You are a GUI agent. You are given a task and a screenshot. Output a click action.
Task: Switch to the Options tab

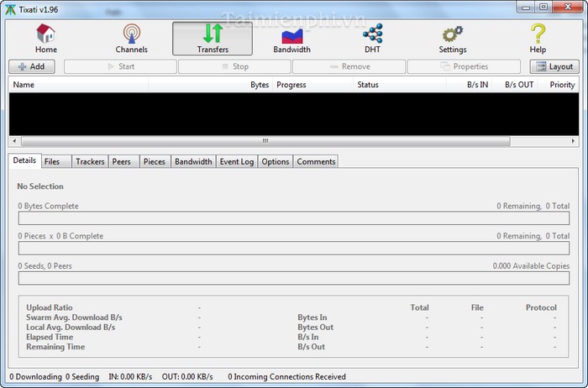[x=275, y=161]
